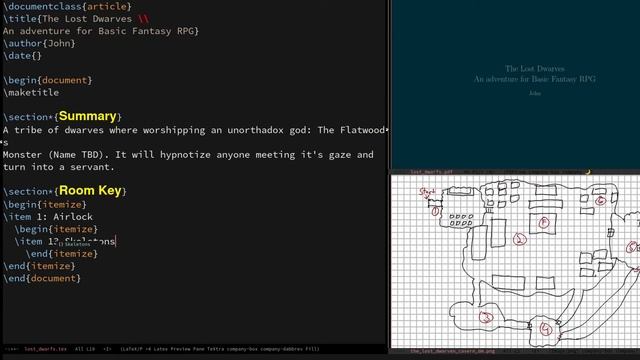Click the red 'Start' label on map
This screenshot has height=360, width=640.
[427, 192]
